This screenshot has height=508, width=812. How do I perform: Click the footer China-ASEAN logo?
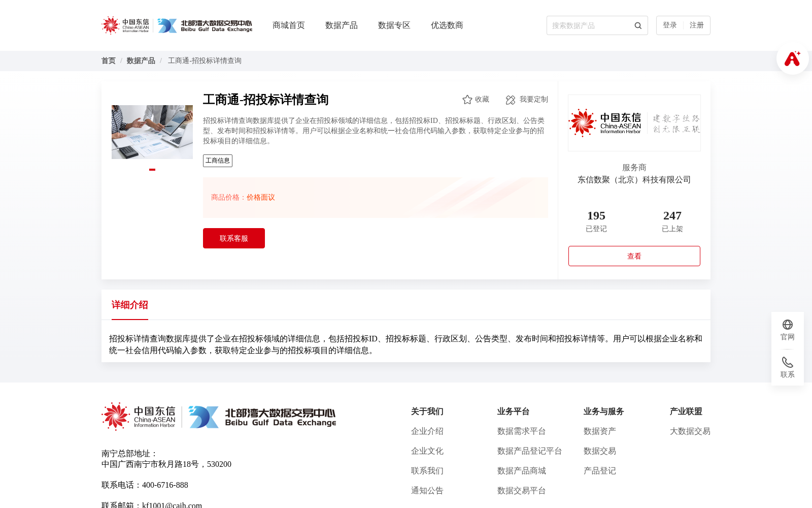[x=139, y=417]
